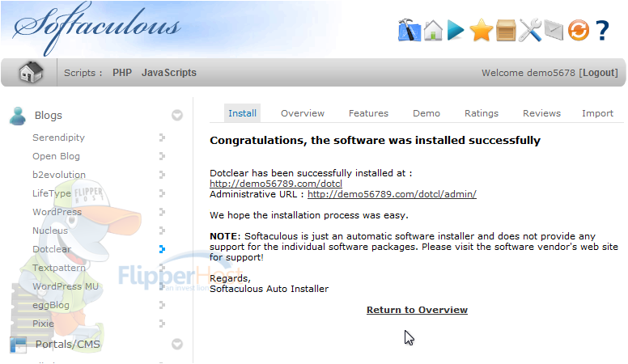The image size is (628, 364).
Task: Open the Features tab
Action: click(368, 113)
